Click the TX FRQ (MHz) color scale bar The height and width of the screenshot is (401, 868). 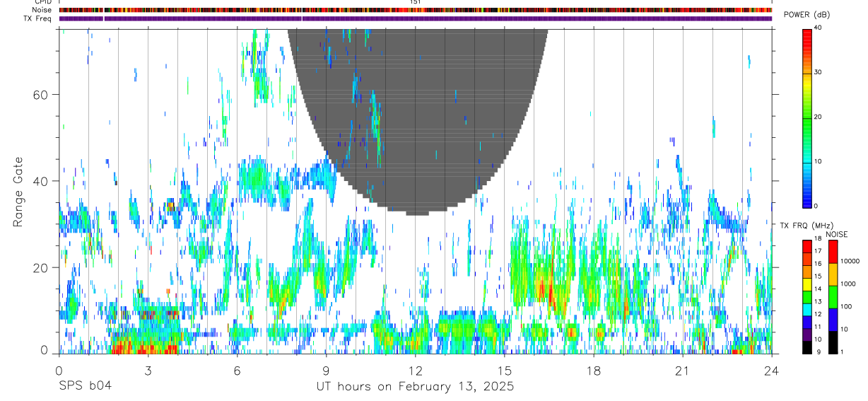tap(807, 297)
